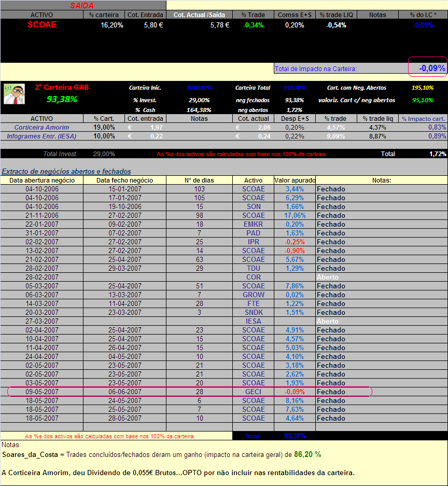448x486 pixels.
Task: Click the Extracto de negócios abertos e fechados heading
Action: 66,171
